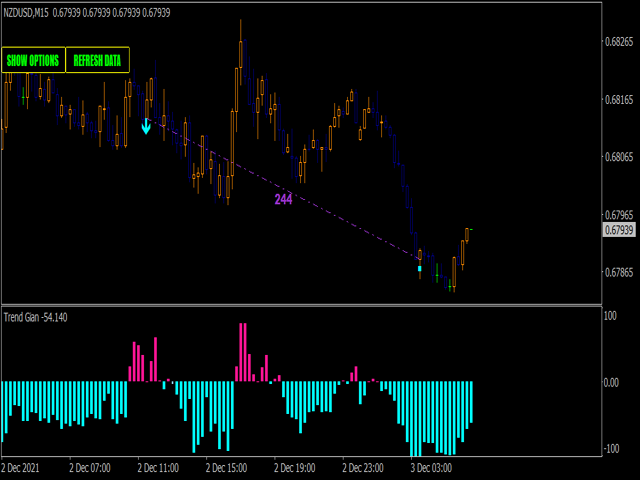The height and width of the screenshot is (480, 640).
Task: Click the 0.68165 price scale value
Action: [x=619, y=100]
